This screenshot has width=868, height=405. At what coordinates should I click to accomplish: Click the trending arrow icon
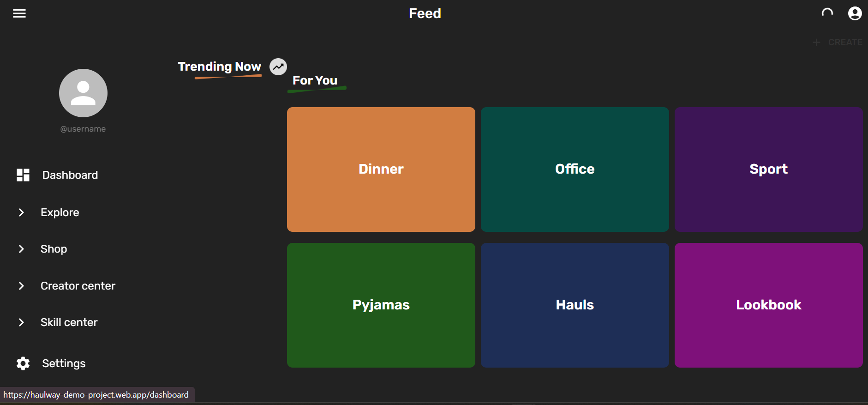278,67
